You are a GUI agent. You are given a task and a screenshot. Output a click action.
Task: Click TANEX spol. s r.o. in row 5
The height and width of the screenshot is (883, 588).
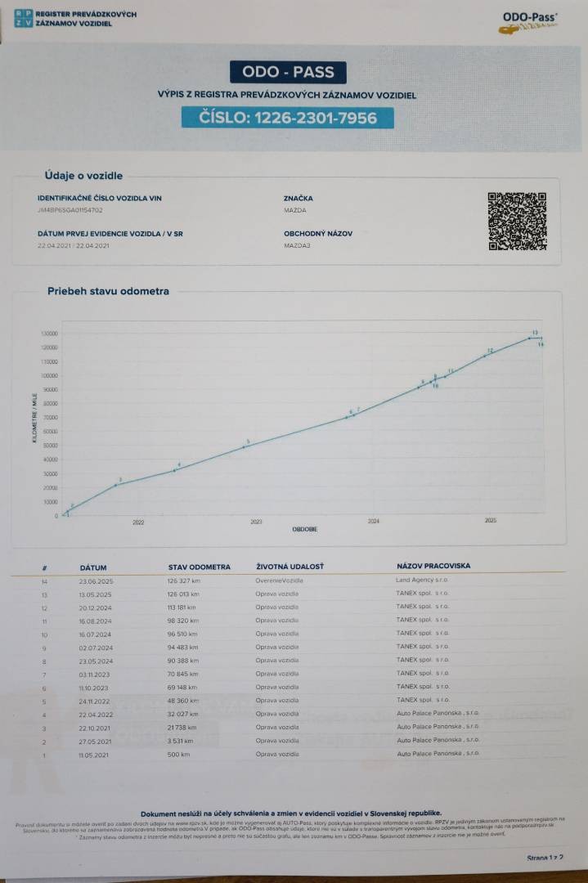coord(423,700)
